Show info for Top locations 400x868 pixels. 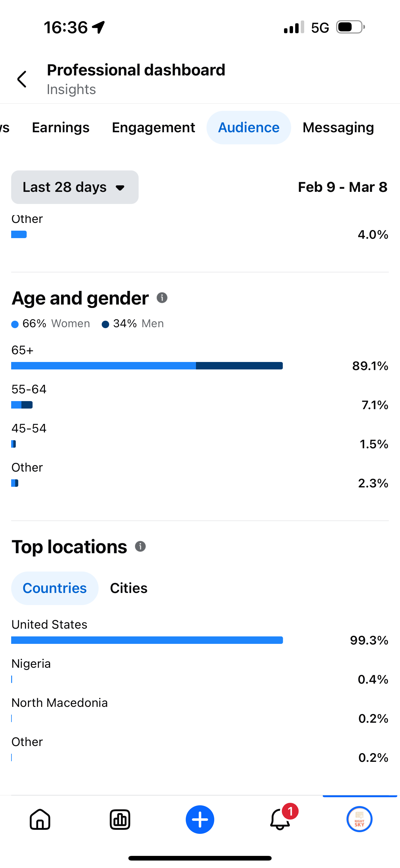140,547
